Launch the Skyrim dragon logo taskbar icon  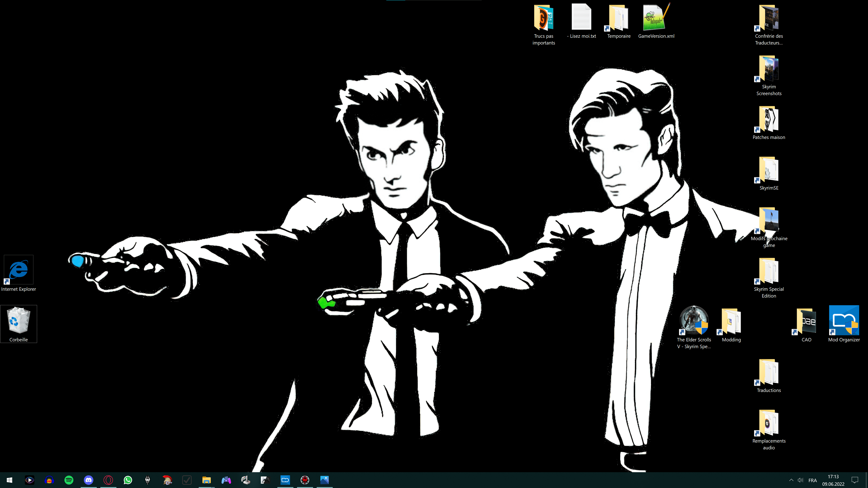148,480
